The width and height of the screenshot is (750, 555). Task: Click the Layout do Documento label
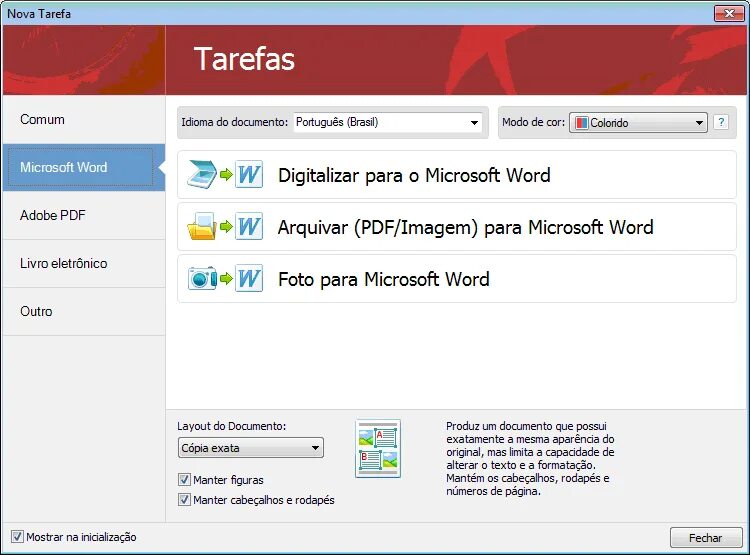232,426
